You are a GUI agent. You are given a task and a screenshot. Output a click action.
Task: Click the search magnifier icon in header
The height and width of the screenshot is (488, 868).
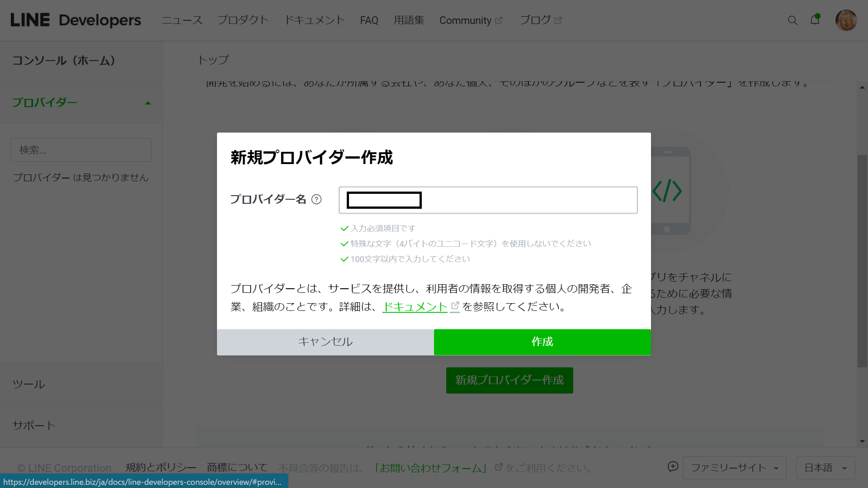click(792, 20)
